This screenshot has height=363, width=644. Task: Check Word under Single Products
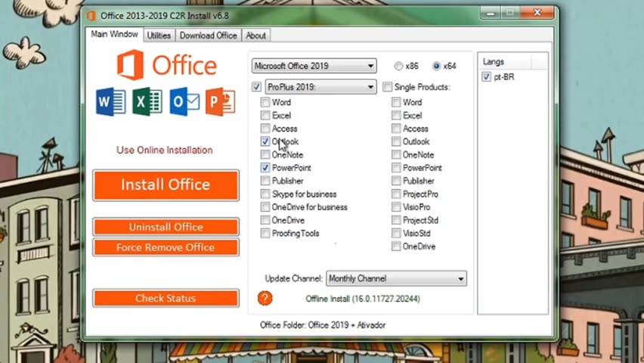(x=396, y=102)
